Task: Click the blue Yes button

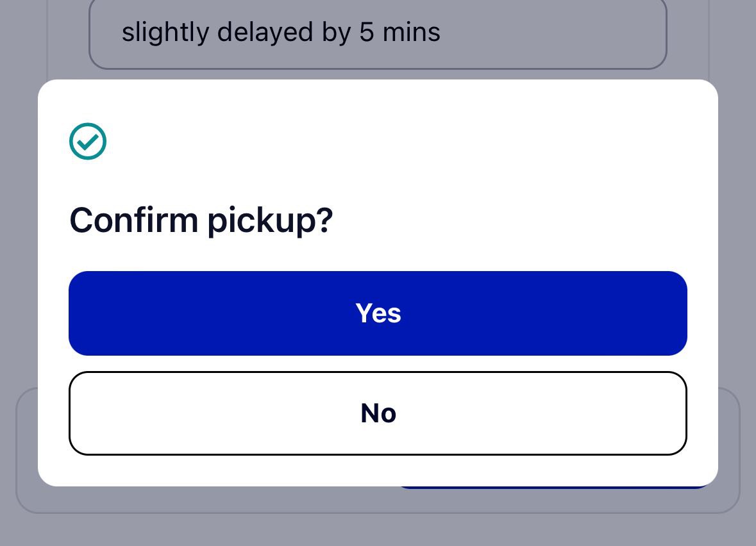Action: coord(378,313)
